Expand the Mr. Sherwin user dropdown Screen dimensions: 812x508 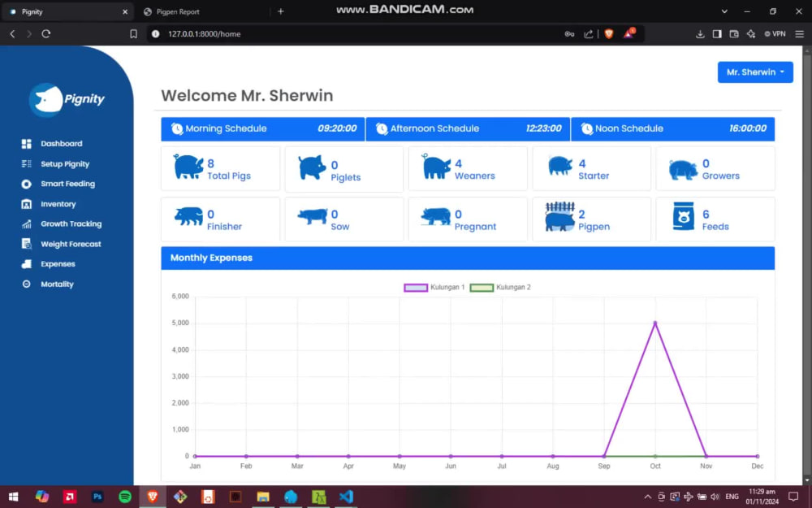(x=755, y=72)
